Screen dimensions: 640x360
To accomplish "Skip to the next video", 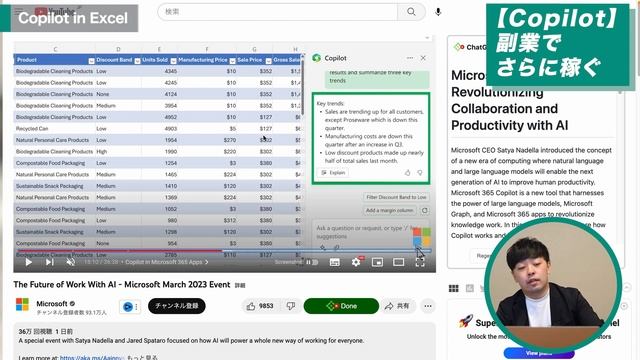I will [x=50, y=262].
